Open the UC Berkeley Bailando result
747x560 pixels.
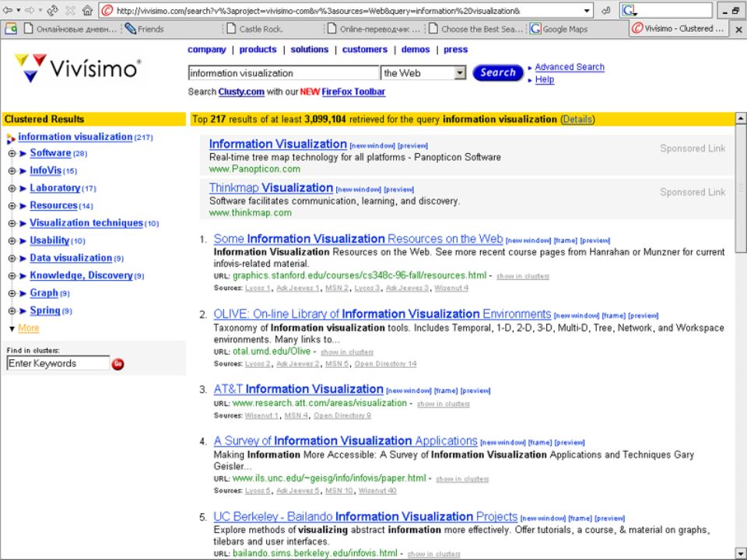(366, 516)
